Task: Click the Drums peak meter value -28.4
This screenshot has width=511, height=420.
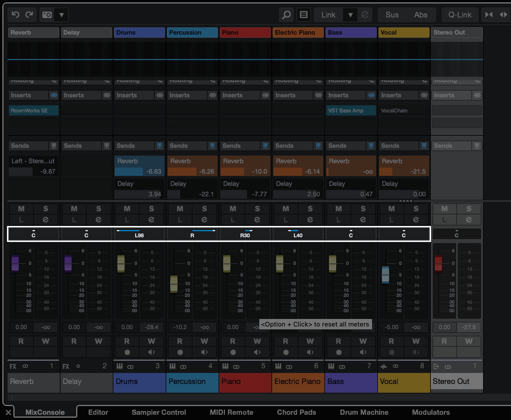Action: point(151,327)
